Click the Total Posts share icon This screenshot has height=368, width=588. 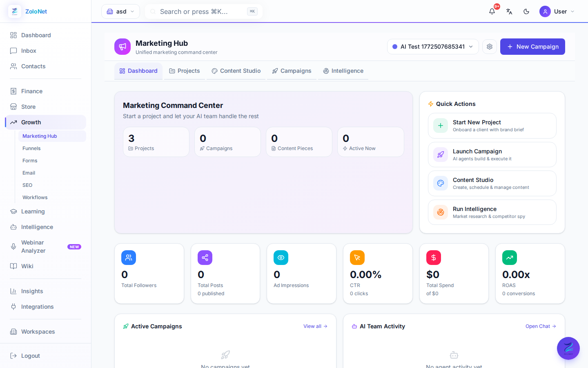point(205,258)
